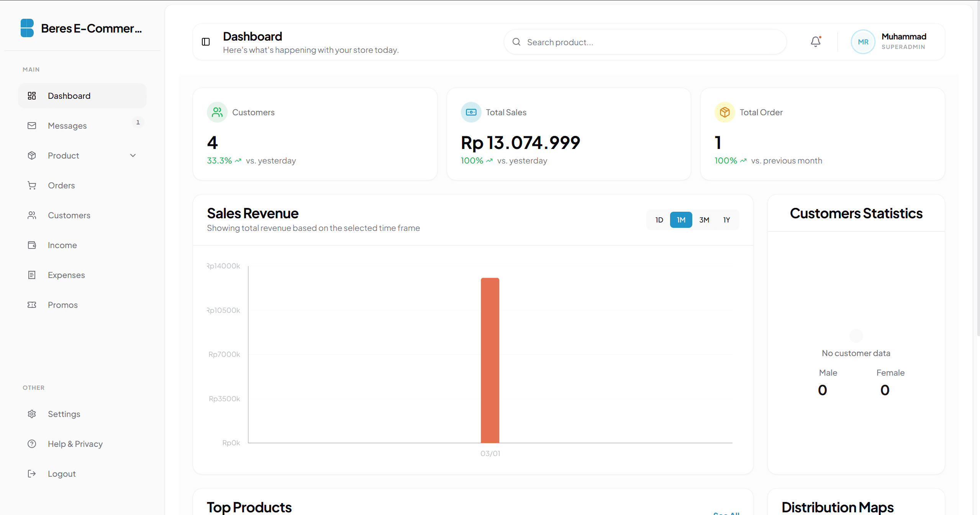Click the Logout exit icon

click(32, 474)
